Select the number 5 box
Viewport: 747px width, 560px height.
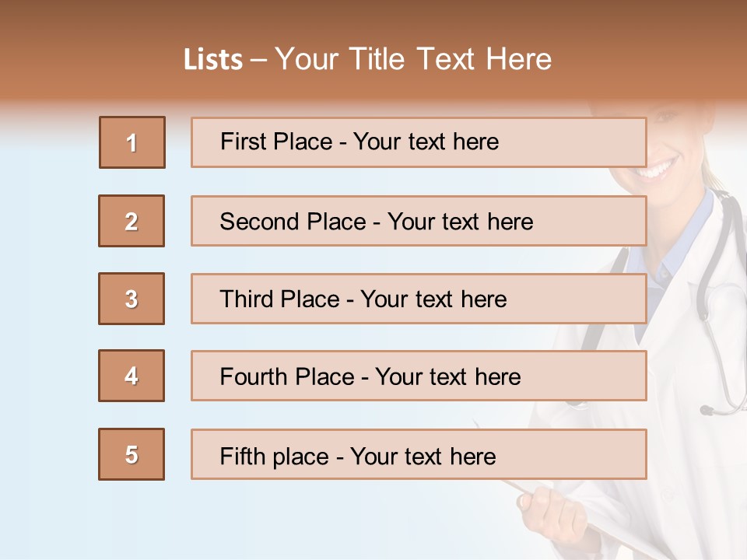132,454
